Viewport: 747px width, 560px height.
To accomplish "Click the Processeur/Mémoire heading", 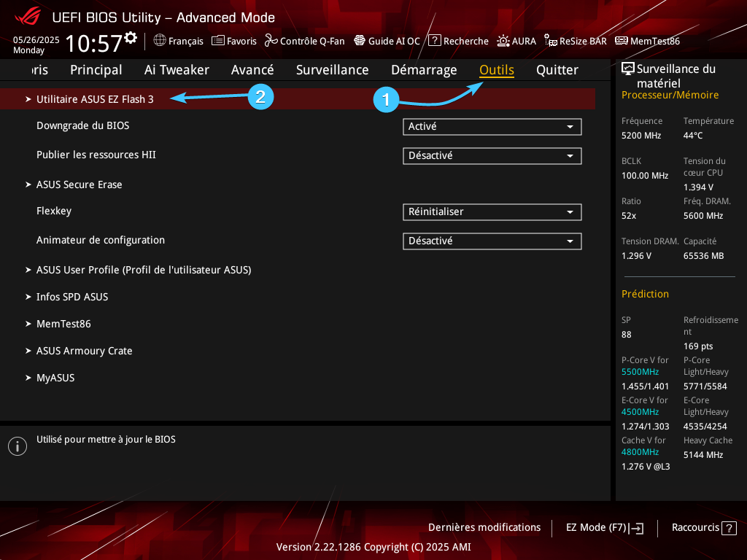I will [670, 96].
